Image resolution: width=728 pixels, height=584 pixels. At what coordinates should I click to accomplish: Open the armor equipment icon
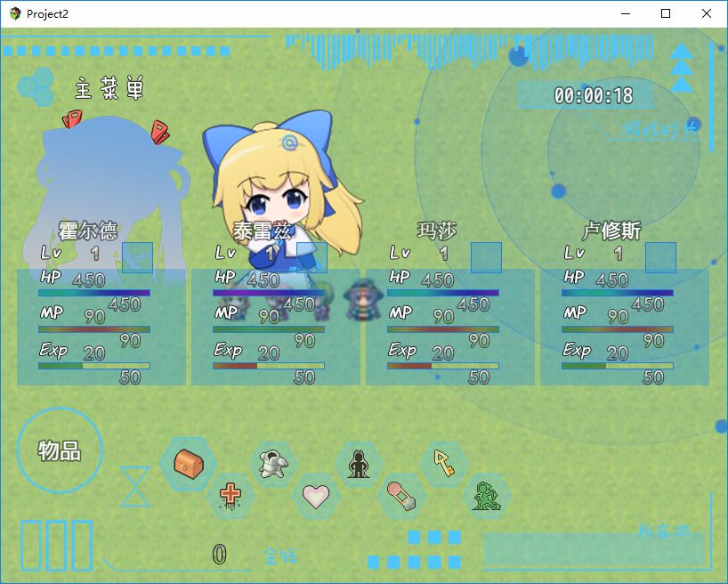pos(273,461)
